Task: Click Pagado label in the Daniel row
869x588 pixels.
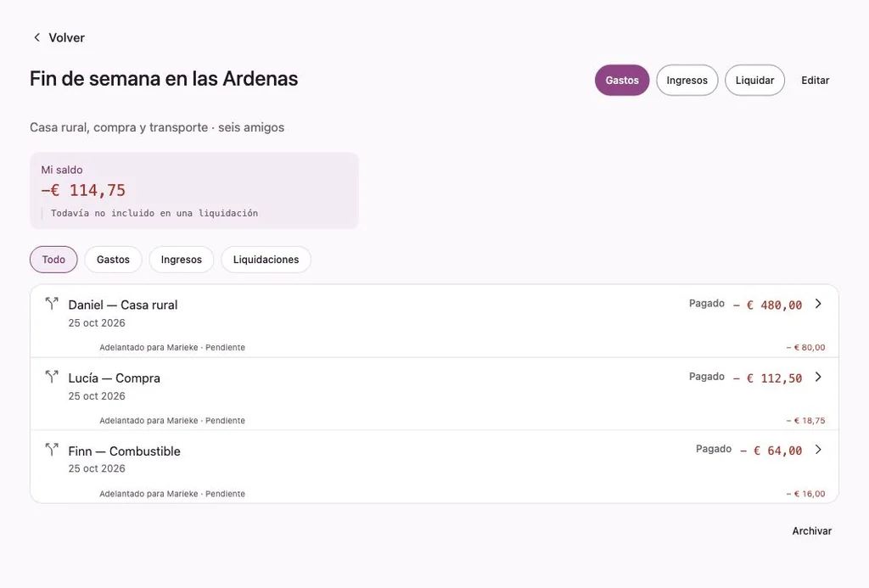Action: point(707,303)
